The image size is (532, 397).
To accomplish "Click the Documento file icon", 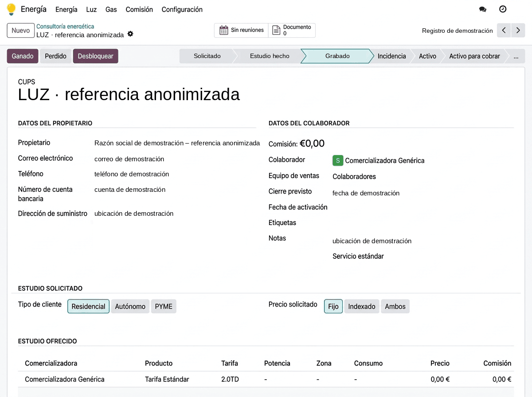I will click(276, 30).
